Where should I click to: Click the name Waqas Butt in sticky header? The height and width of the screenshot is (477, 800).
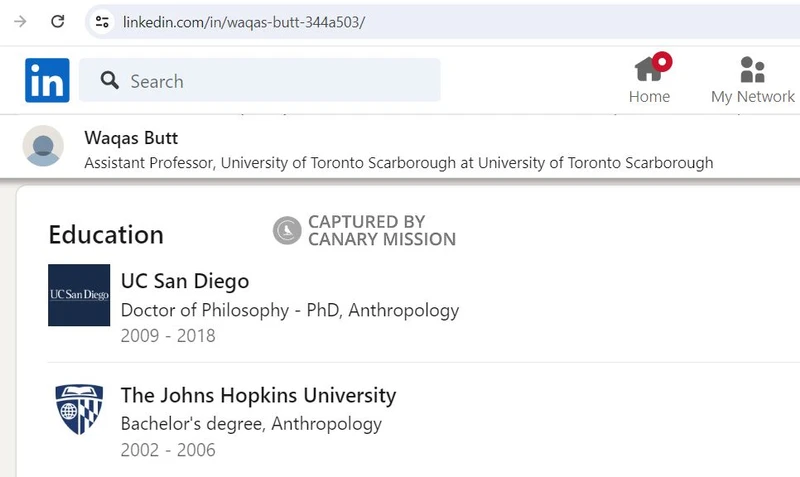[131, 138]
